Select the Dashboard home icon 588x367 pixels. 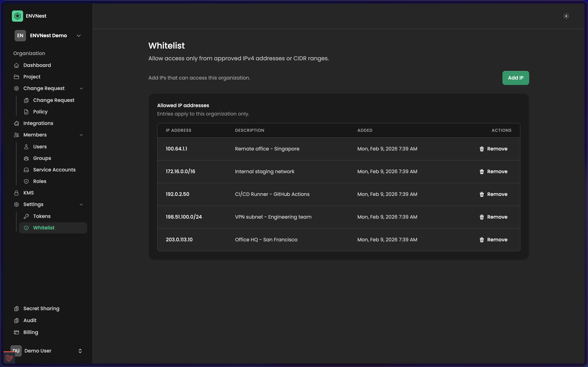[x=16, y=65]
